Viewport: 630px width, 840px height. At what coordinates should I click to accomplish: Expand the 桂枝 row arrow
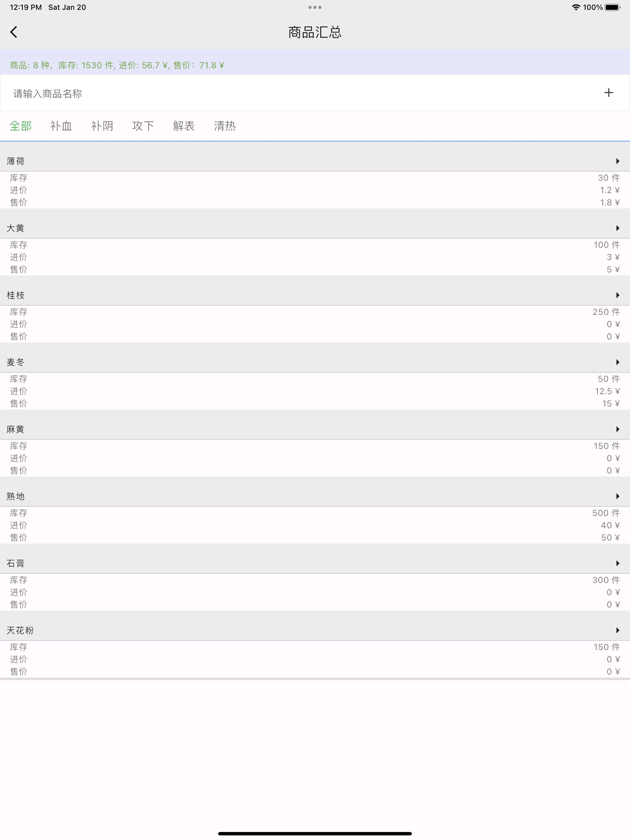pyautogui.click(x=618, y=295)
